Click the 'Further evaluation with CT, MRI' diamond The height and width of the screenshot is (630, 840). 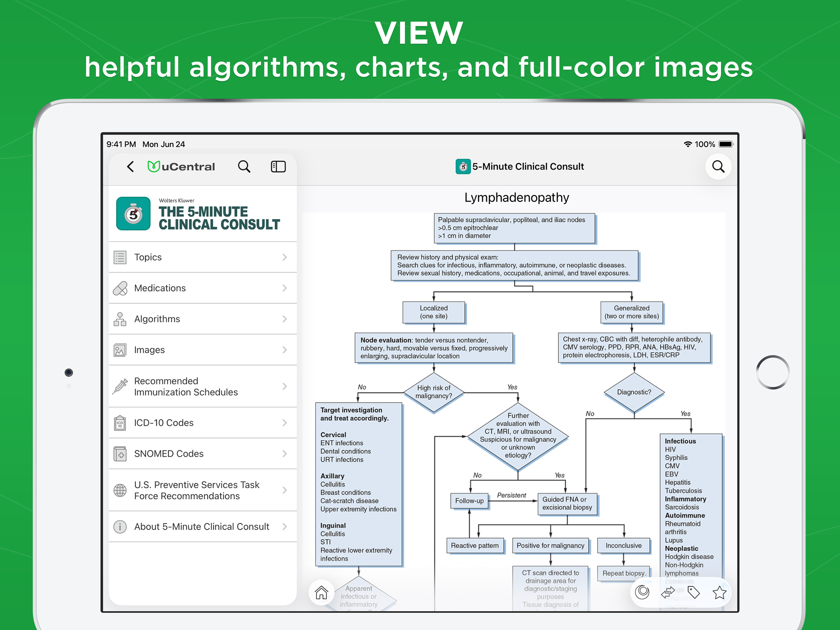518,436
